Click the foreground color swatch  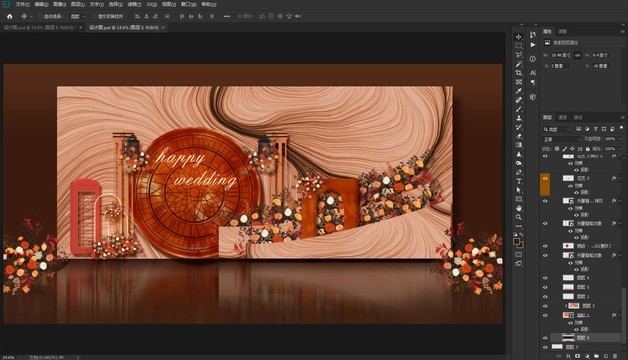(x=517, y=241)
